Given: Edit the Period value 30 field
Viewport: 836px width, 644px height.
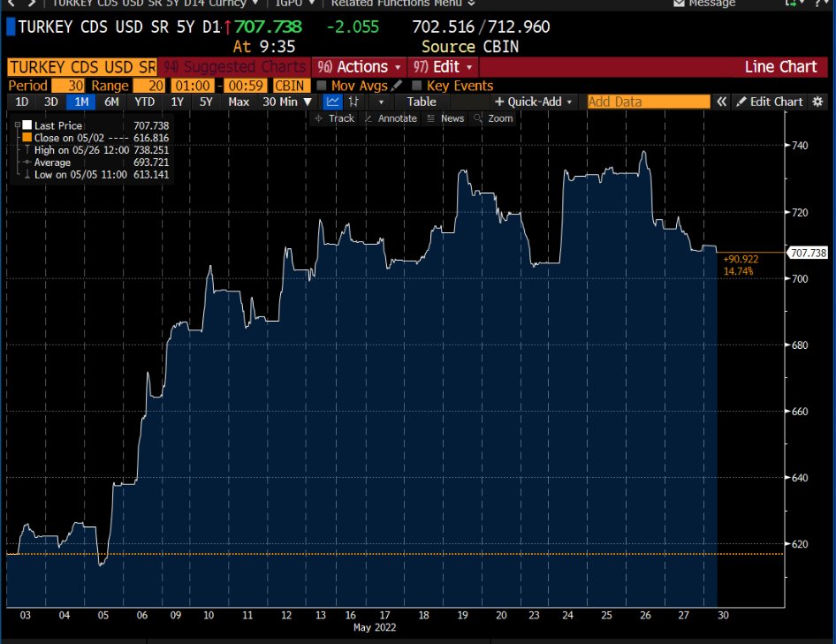Looking at the screenshot, I should pyautogui.click(x=68, y=86).
